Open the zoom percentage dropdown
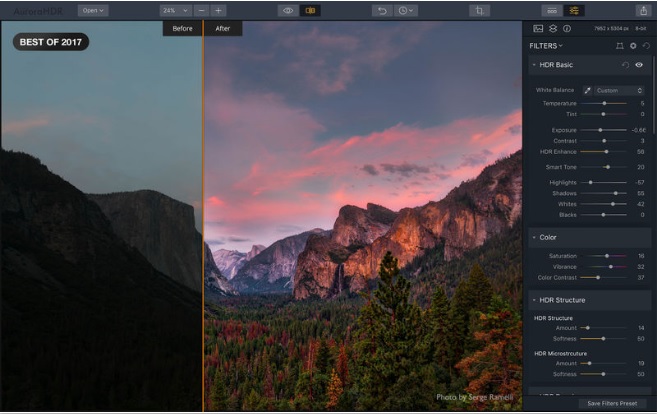657x414 pixels. (175, 10)
